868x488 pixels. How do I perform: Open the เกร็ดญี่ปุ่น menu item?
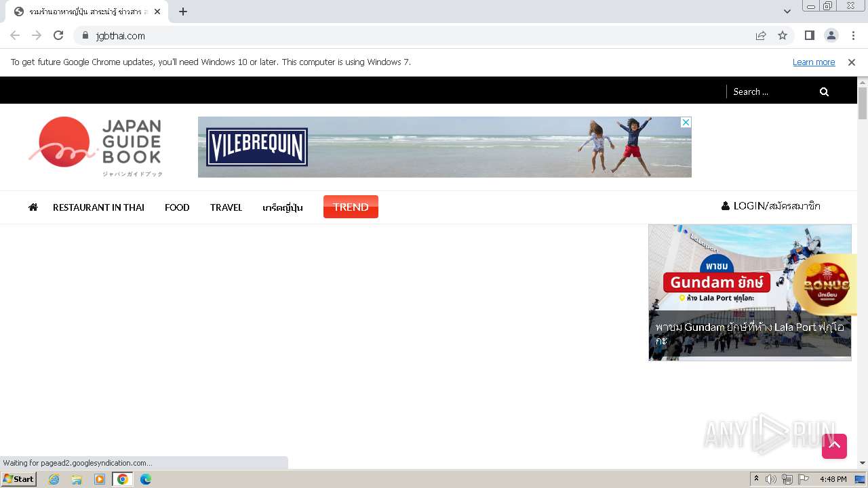(x=283, y=207)
